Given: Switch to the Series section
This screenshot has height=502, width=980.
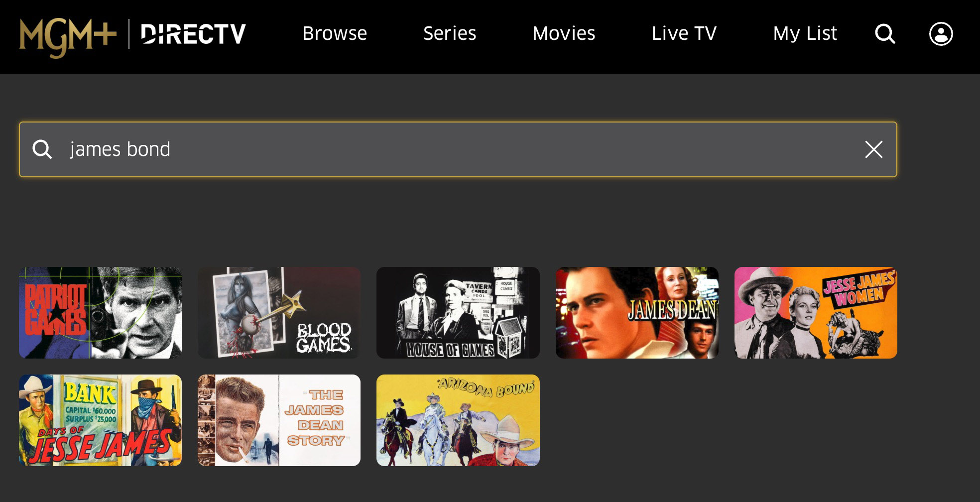Looking at the screenshot, I should tap(450, 33).
